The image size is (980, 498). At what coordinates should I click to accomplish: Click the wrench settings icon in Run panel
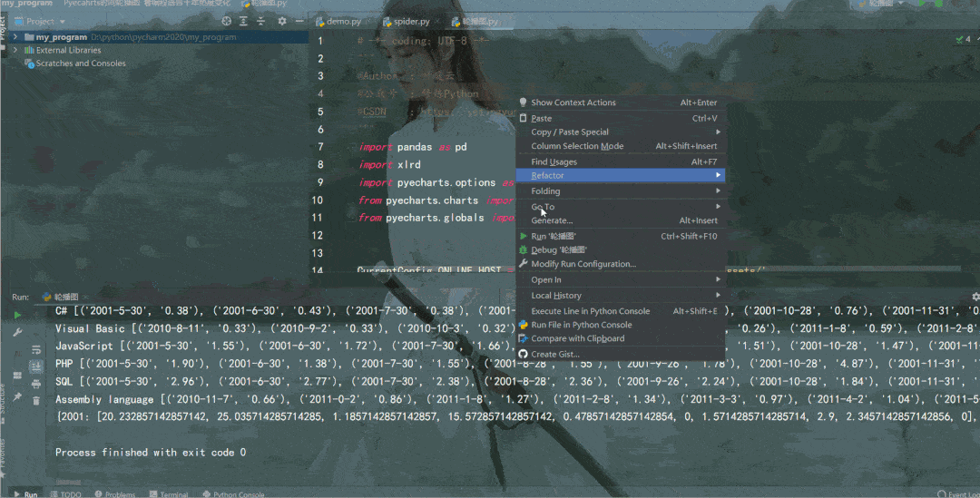(17, 333)
